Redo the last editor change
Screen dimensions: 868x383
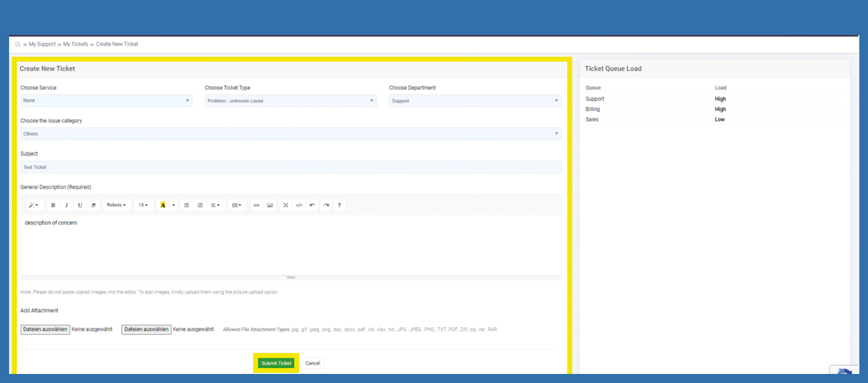click(326, 205)
